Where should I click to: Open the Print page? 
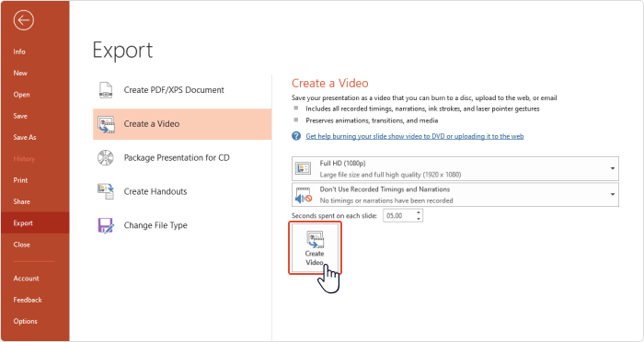point(20,180)
